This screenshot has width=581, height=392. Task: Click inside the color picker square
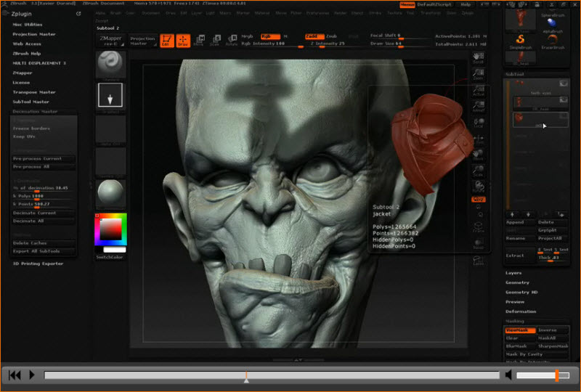click(x=111, y=229)
